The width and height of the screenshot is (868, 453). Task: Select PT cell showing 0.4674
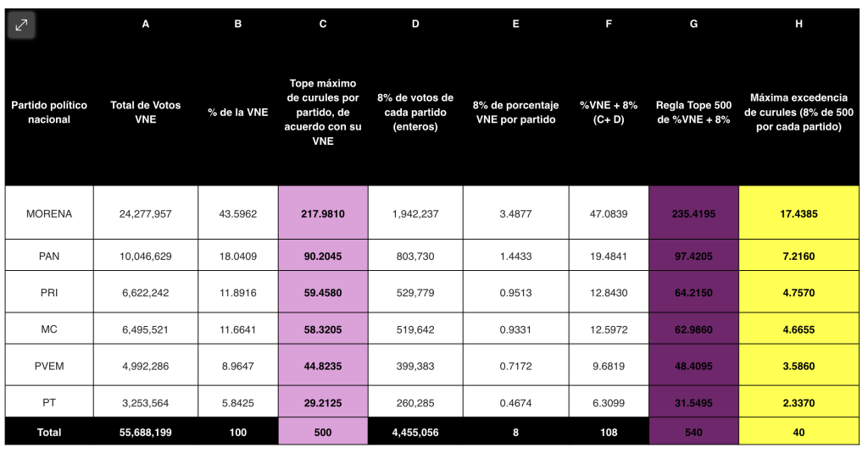pyautogui.click(x=515, y=403)
